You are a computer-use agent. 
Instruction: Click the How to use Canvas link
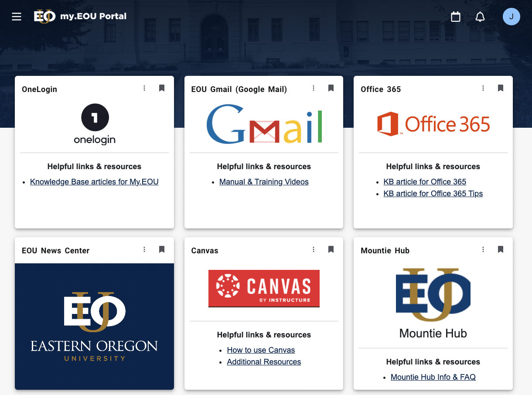[261, 350]
